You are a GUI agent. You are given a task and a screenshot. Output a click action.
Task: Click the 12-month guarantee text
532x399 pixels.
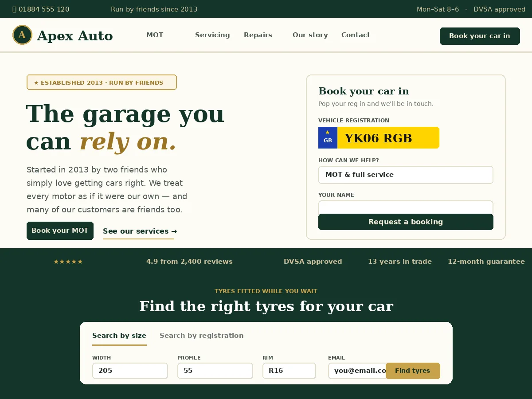click(x=486, y=262)
